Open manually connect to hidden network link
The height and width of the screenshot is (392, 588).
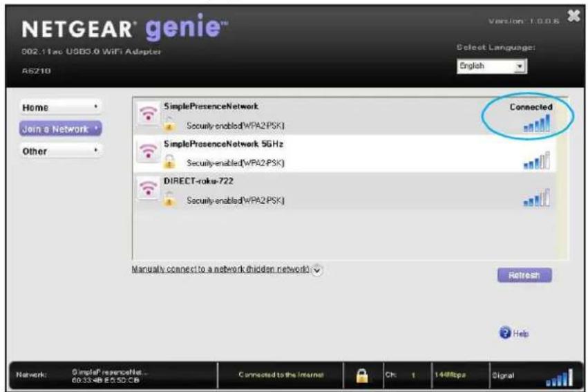pos(220,269)
